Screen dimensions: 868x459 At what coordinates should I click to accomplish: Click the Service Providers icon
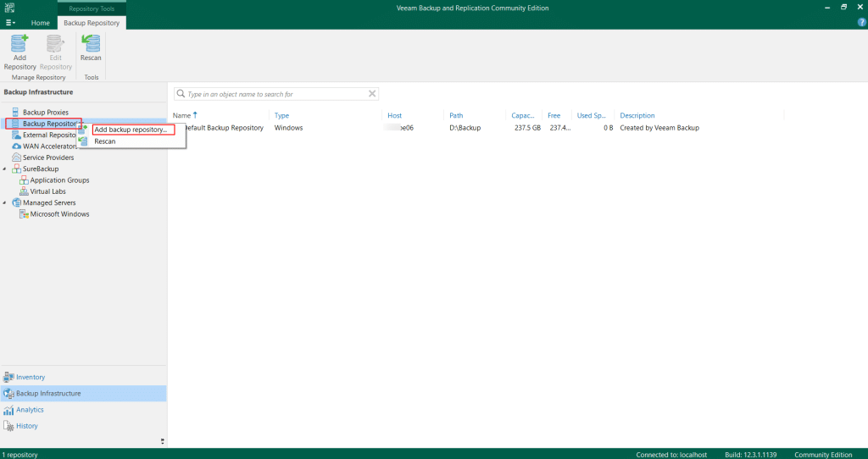pos(16,158)
